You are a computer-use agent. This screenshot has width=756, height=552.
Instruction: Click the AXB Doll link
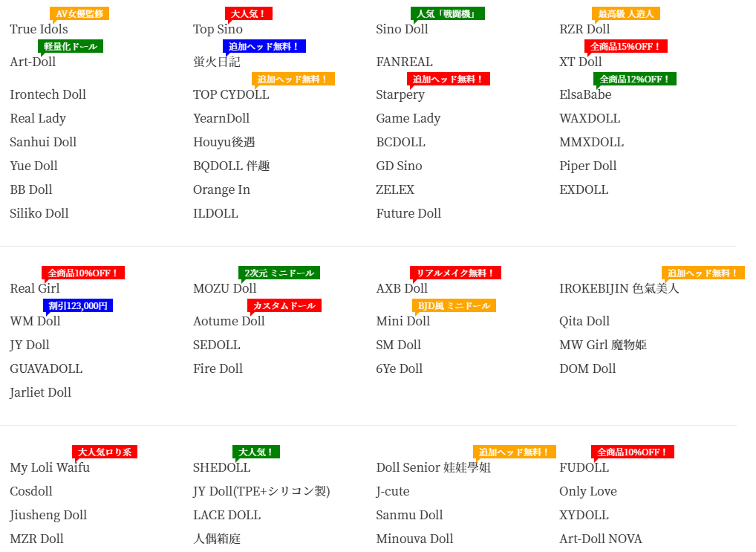tap(402, 288)
